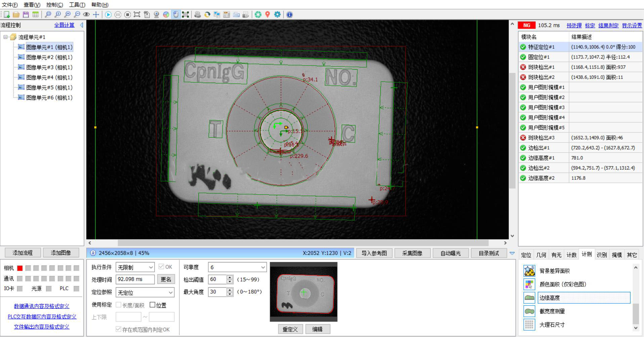Click the yellow-blue refresh arrows icon

click(x=207, y=14)
